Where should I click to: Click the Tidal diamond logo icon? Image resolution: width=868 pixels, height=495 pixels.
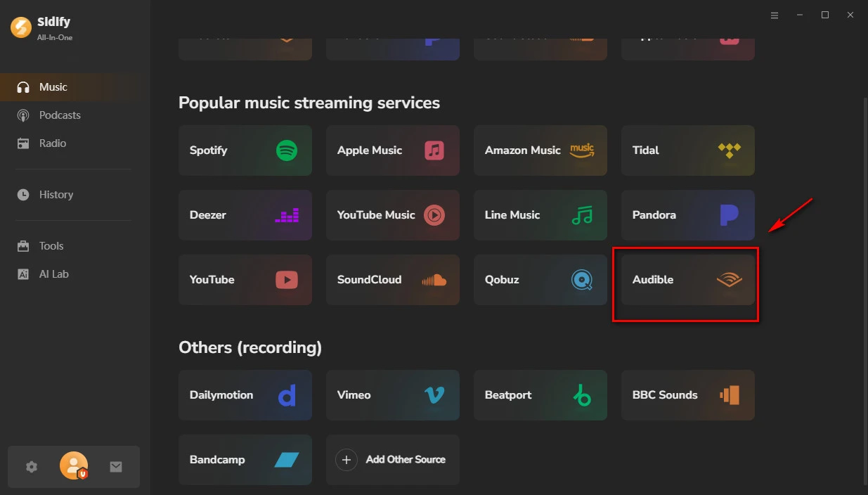click(730, 150)
